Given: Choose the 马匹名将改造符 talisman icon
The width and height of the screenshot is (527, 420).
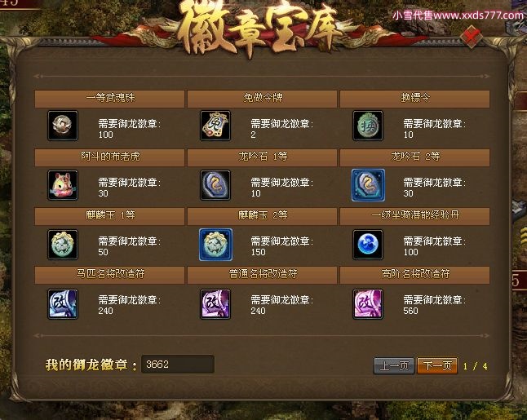Looking at the screenshot, I should tap(63, 304).
